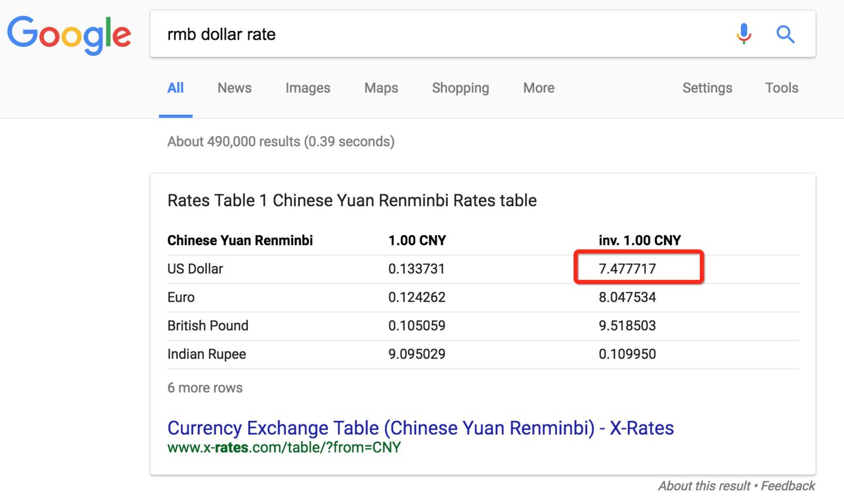Switch to the News tab
The height and width of the screenshot is (504, 844).
[234, 88]
